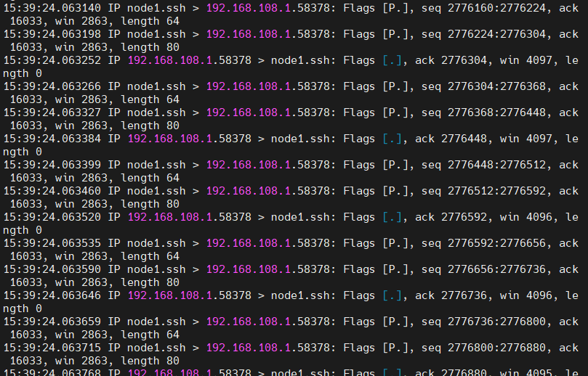Click the value in 'ack 2776304'
Viewport: 588px width, 376px height.
464,60
